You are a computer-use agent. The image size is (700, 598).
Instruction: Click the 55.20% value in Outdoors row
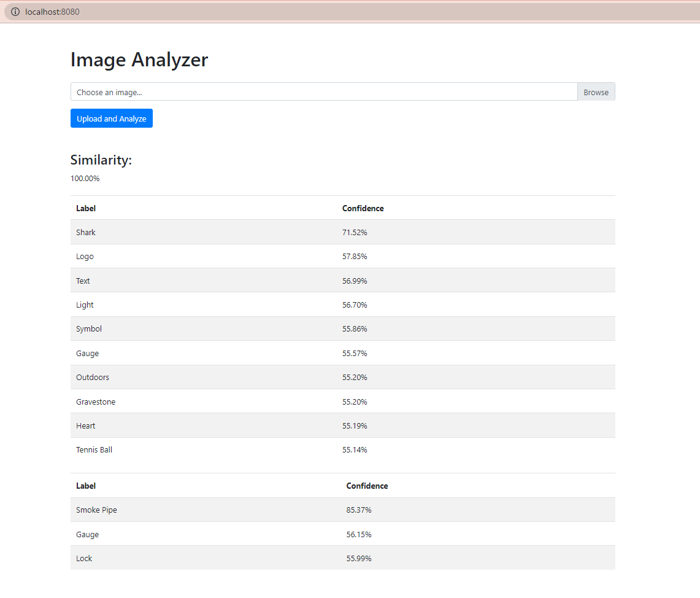pos(355,378)
